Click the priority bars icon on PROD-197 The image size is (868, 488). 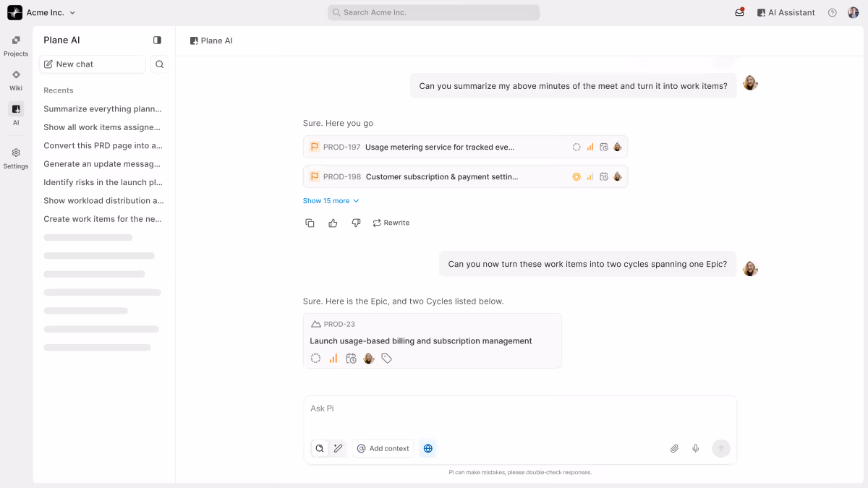[590, 147]
